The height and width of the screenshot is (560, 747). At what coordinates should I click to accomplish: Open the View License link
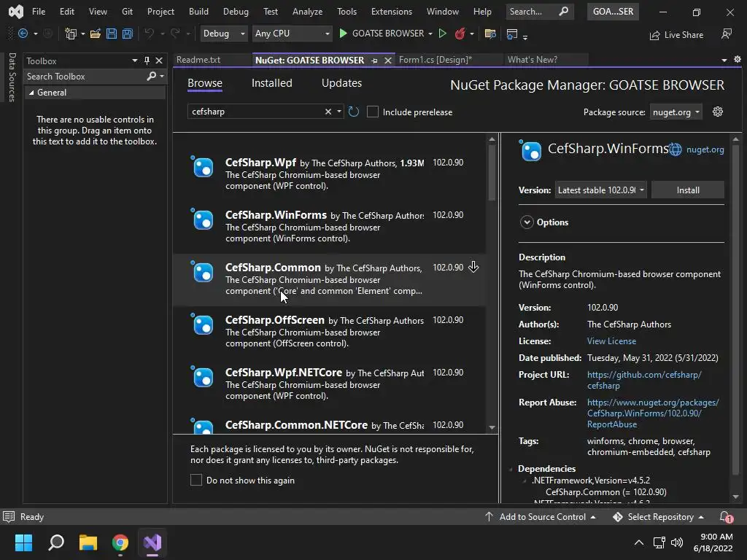pos(611,341)
